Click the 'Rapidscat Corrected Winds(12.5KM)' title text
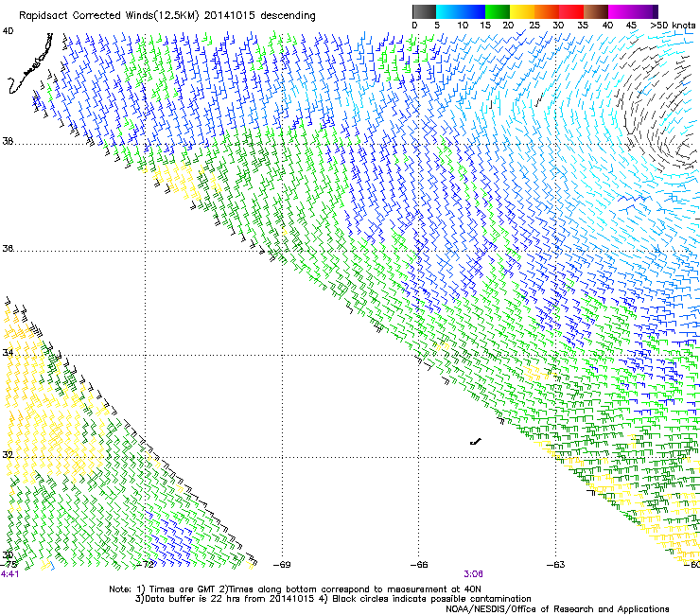Image resolution: width=700 pixels, height=615 pixels. (x=109, y=16)
